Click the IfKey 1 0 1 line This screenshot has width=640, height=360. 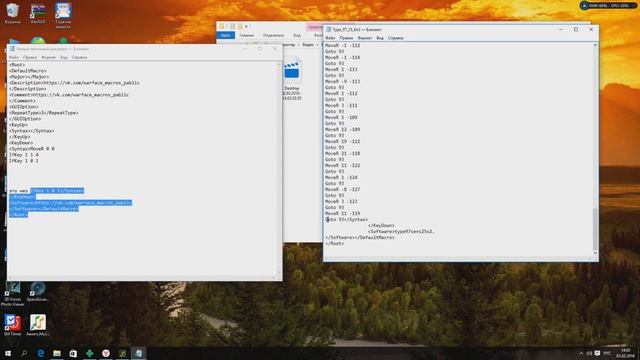click(x=24, y=161)
